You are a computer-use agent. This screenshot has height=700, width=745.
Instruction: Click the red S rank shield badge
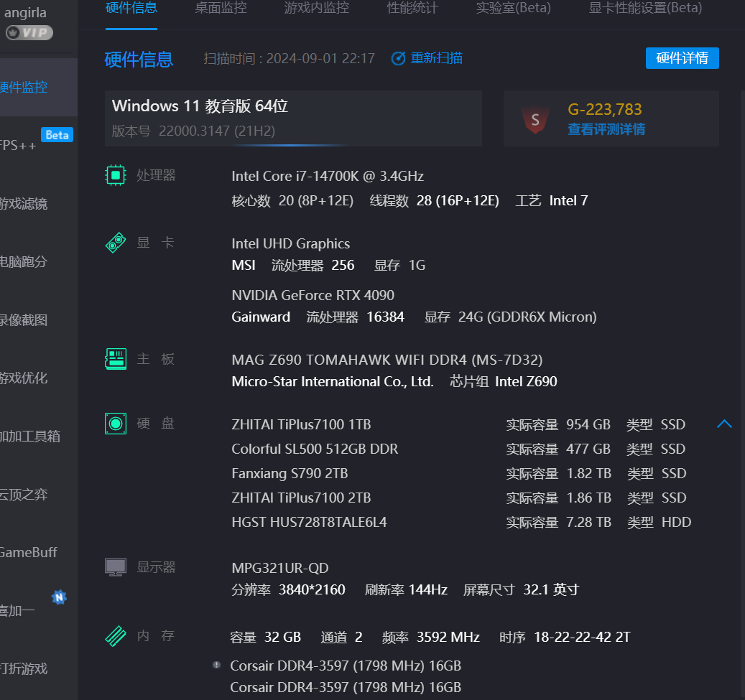pos(535,120)
